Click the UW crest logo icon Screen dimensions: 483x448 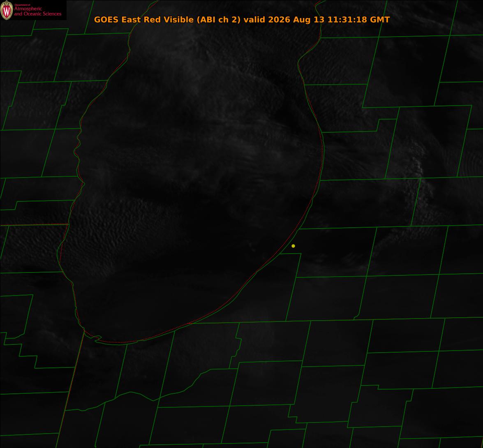tap(7, 10)
